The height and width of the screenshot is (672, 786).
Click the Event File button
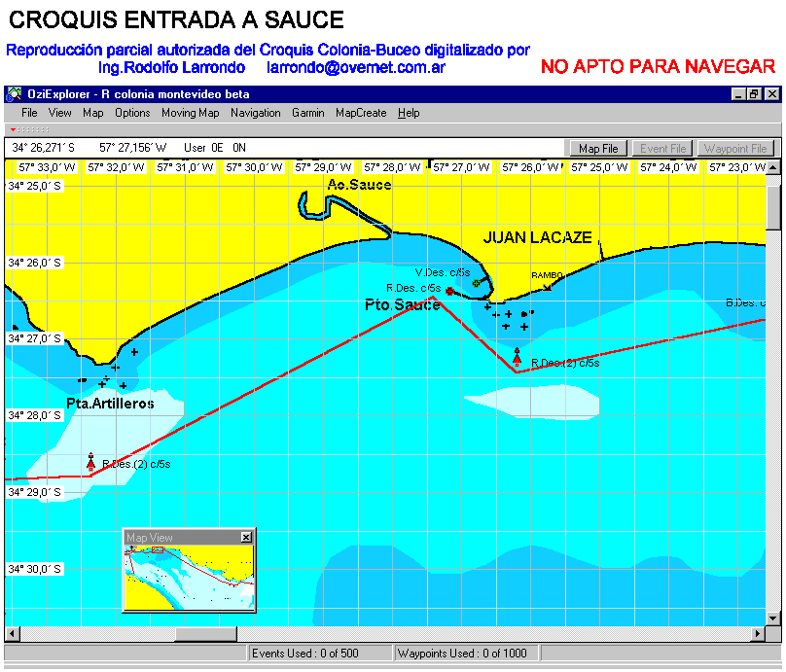click(x=662, y=149)
